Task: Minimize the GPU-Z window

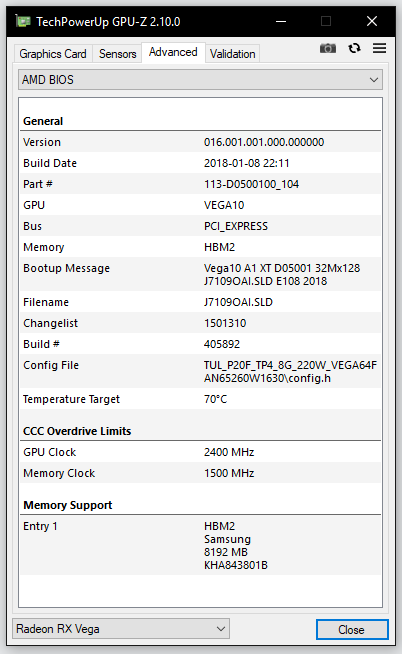Action: pos(281,21)
